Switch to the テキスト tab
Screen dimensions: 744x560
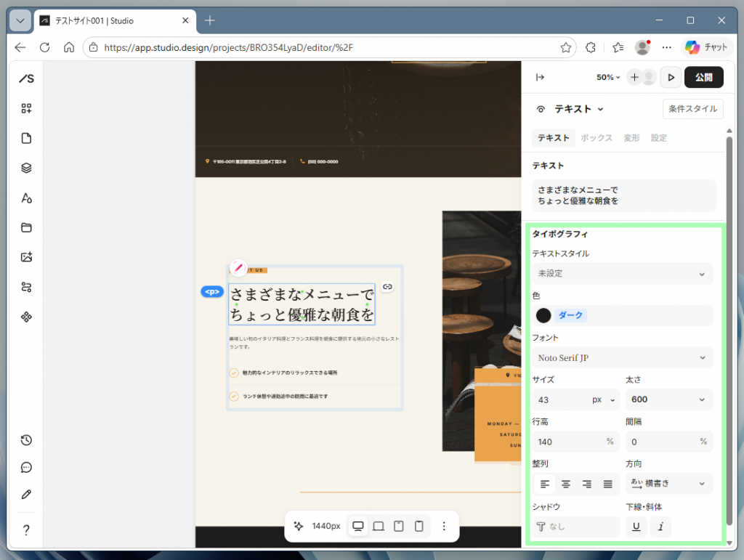[553, 138]
